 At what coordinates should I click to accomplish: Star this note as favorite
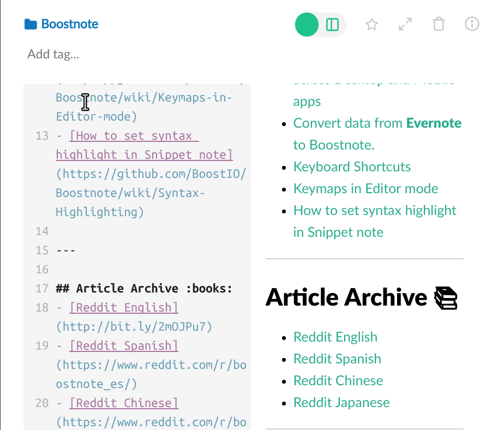(371, 25)
